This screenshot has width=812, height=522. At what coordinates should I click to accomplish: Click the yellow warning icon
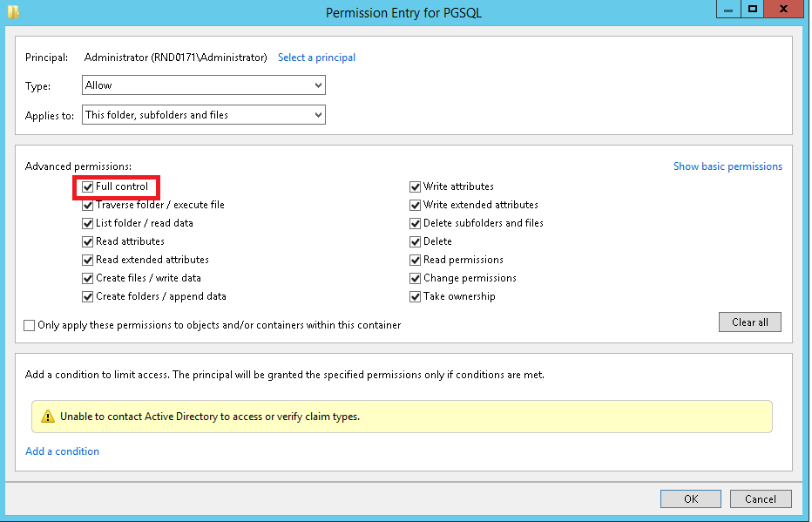point(48,417)
